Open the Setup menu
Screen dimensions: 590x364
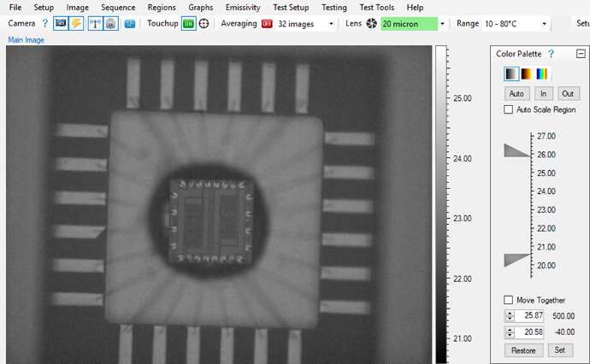[44, 7]
